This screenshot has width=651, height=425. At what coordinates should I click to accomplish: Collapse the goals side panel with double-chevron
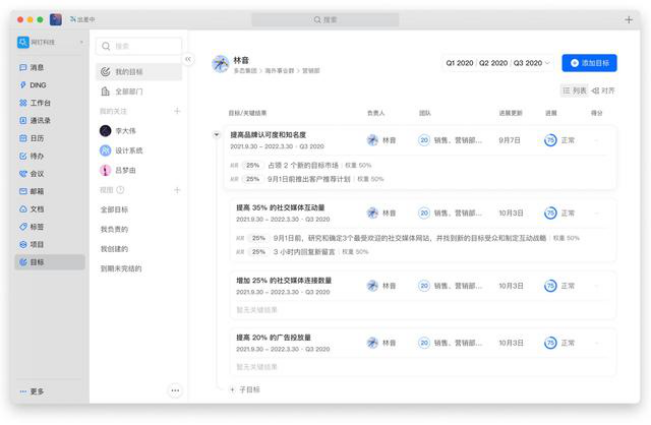pos(188,59)
